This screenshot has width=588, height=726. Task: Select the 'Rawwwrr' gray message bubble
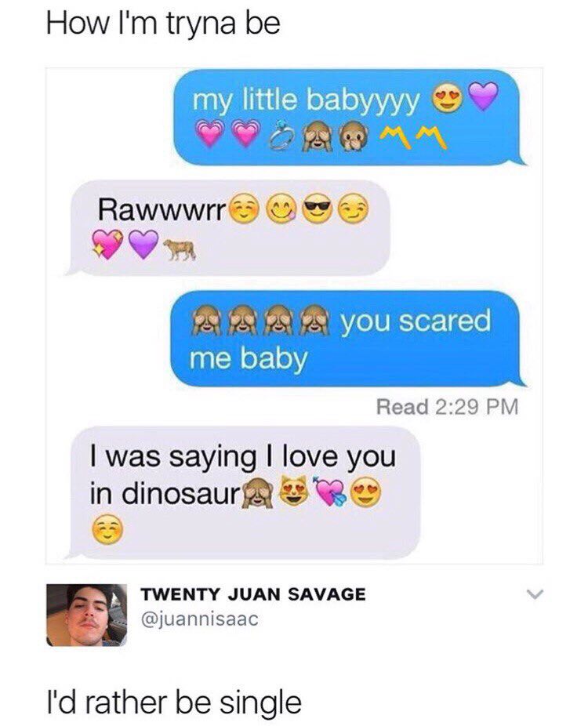tap(228, 228)
